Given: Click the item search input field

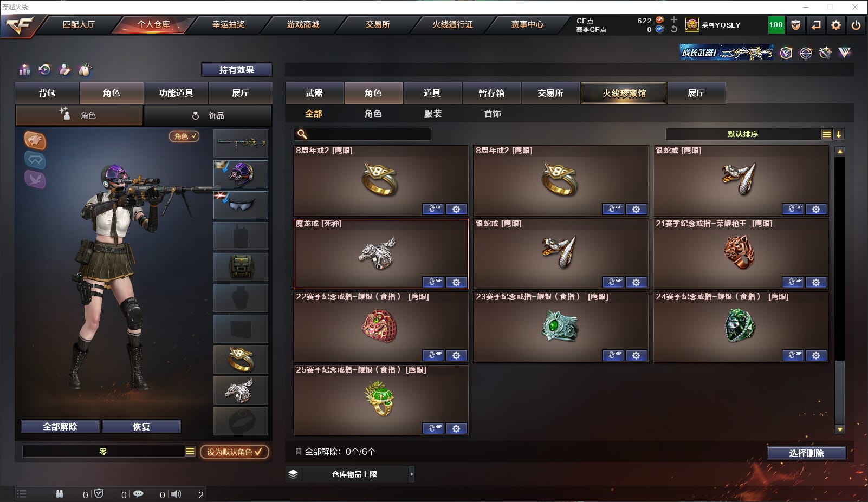Looking at the screenshot, I should click(x=362, y=134).
